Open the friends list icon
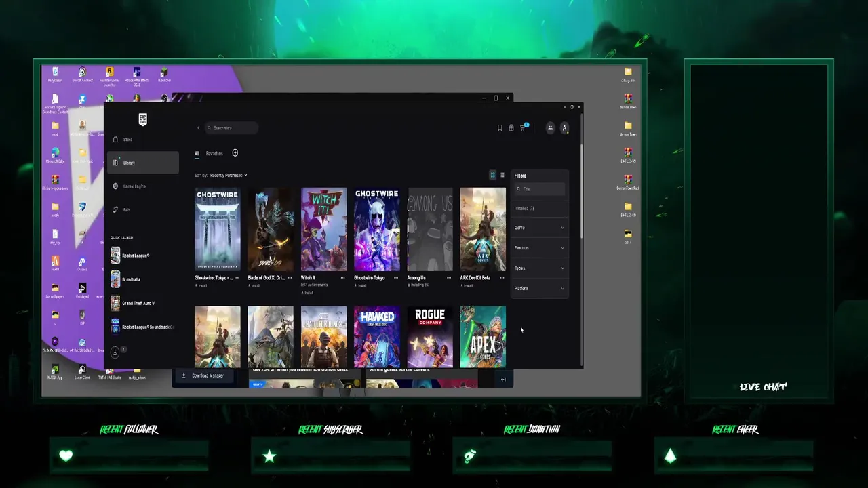The height and width of the screenshot is (488, 868). point(550,128)
